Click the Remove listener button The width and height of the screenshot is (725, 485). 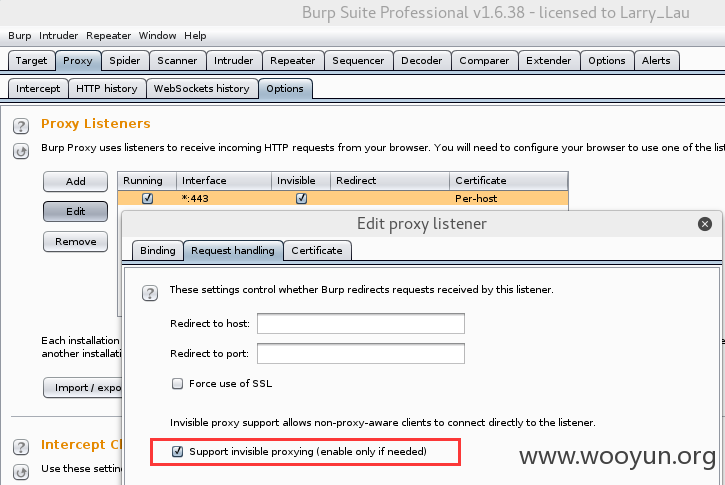(75, 241)
